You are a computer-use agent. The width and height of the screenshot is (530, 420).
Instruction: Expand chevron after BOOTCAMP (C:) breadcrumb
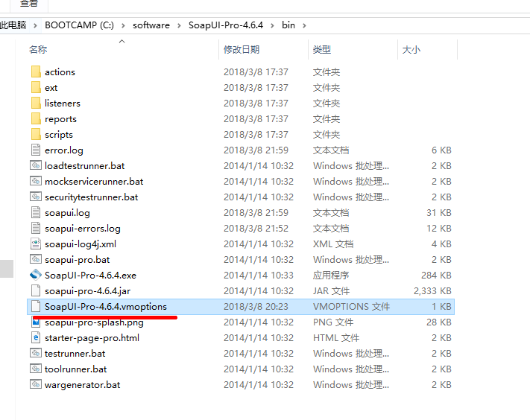click(123, 25)
